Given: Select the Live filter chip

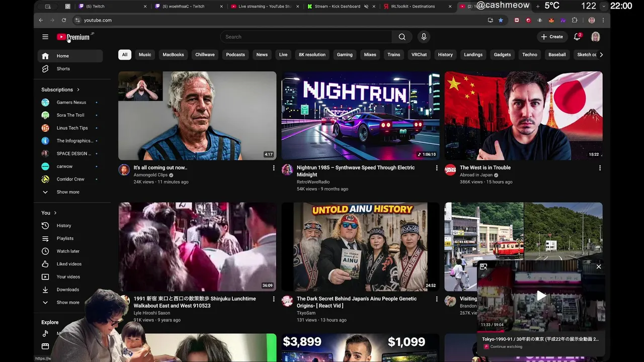Looking at the screenshot, I should pos(283,54).
